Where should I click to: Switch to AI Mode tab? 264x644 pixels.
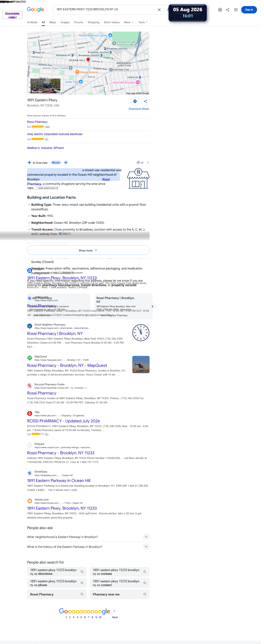(33, 23)
